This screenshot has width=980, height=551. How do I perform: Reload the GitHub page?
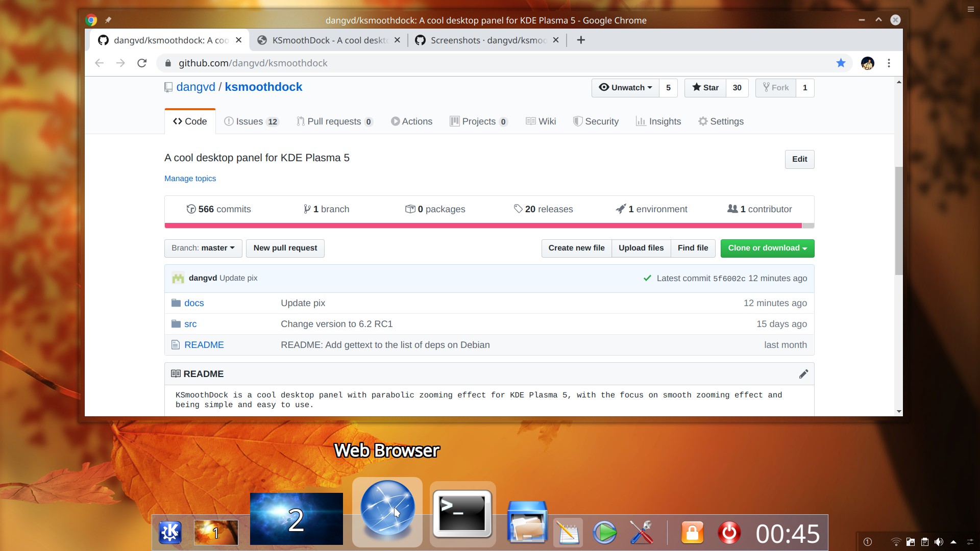click(x=142, y=63)
